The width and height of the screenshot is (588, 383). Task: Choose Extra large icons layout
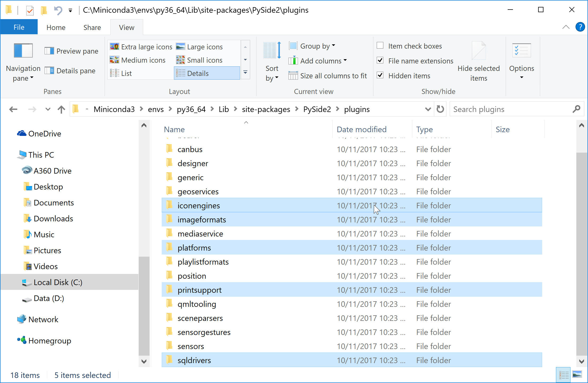click(141, 47)
